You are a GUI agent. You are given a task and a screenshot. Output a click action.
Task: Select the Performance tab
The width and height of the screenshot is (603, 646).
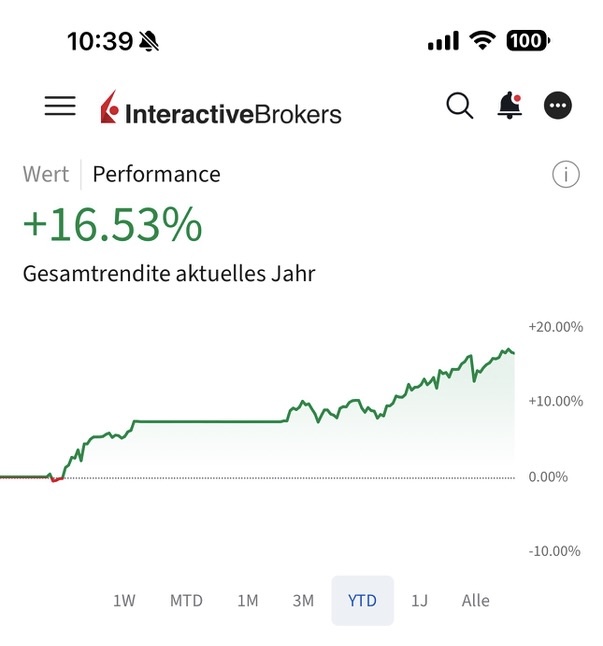(156, 174)
